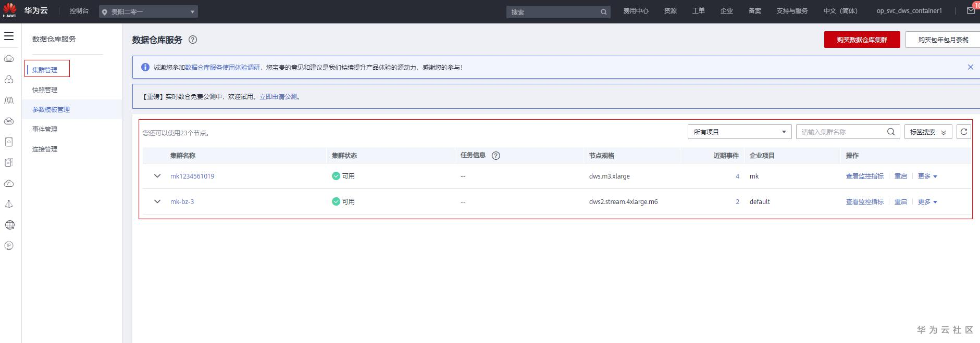Open region selector 贵阳二零一 dropdown

[x=148, y=11]
